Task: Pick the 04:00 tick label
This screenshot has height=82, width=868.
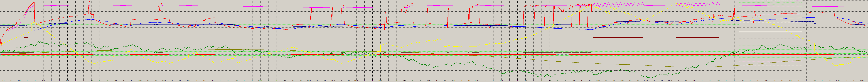Action: coord(356,81)
